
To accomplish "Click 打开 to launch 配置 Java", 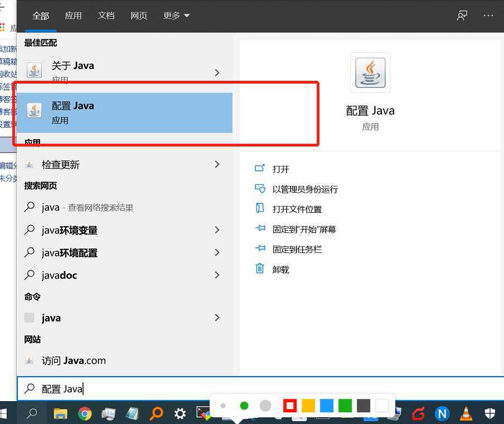I will pos(280,169).
